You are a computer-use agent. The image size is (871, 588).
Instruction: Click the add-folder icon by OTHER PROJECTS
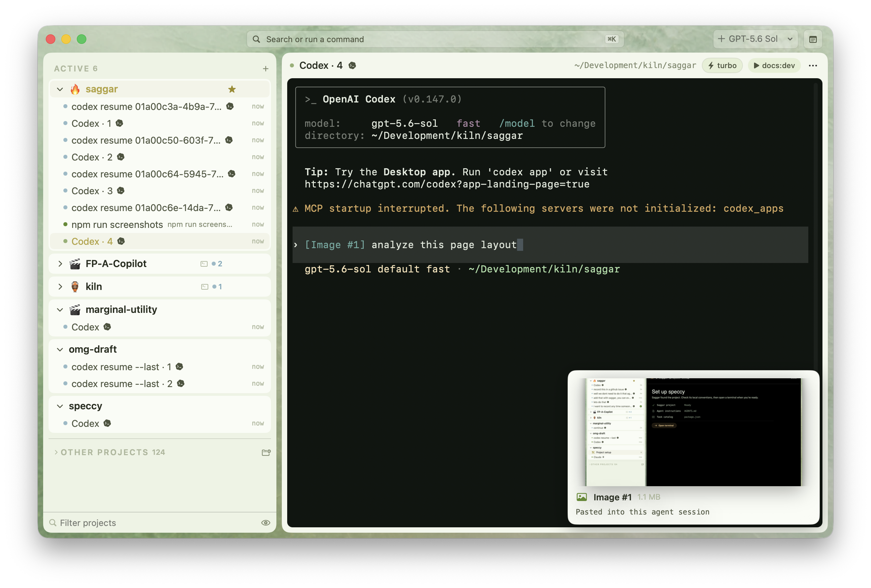[266, 453]
